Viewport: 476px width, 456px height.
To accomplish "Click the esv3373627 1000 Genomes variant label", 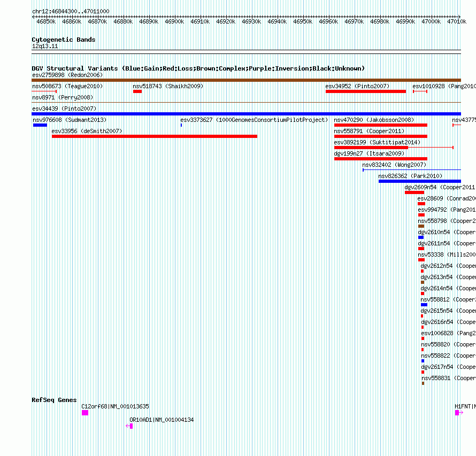I will click(x=254, y=120).
